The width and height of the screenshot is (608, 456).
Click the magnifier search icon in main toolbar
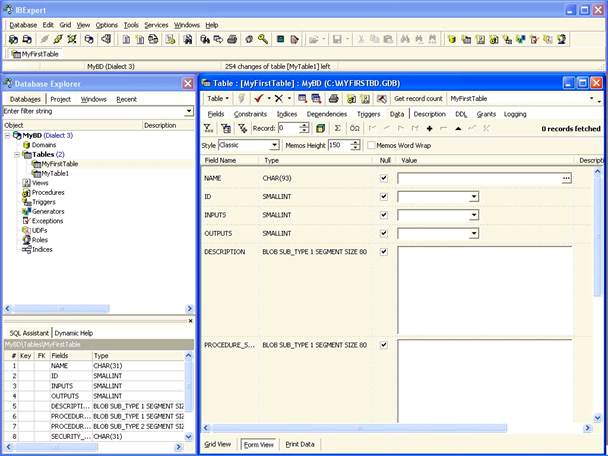click(262, 39)
